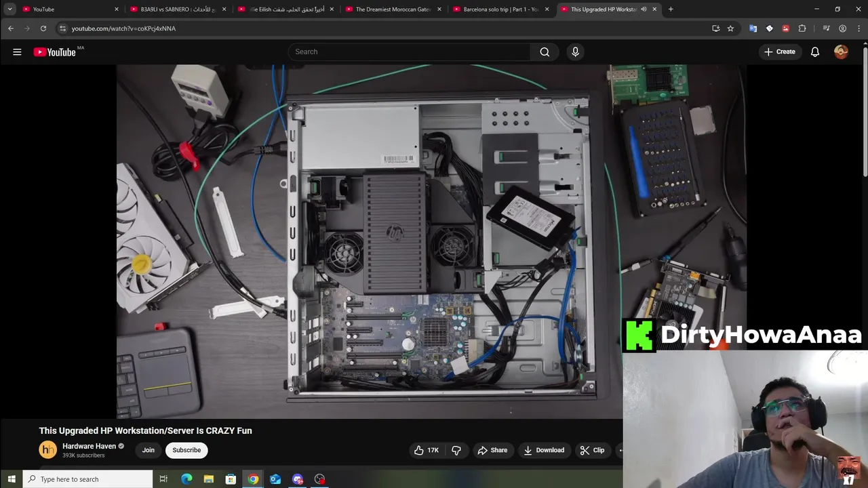The image size is (868, 488).
Task: Mute the playing HP Workstation tab
Action: click(x=644, y=9)
